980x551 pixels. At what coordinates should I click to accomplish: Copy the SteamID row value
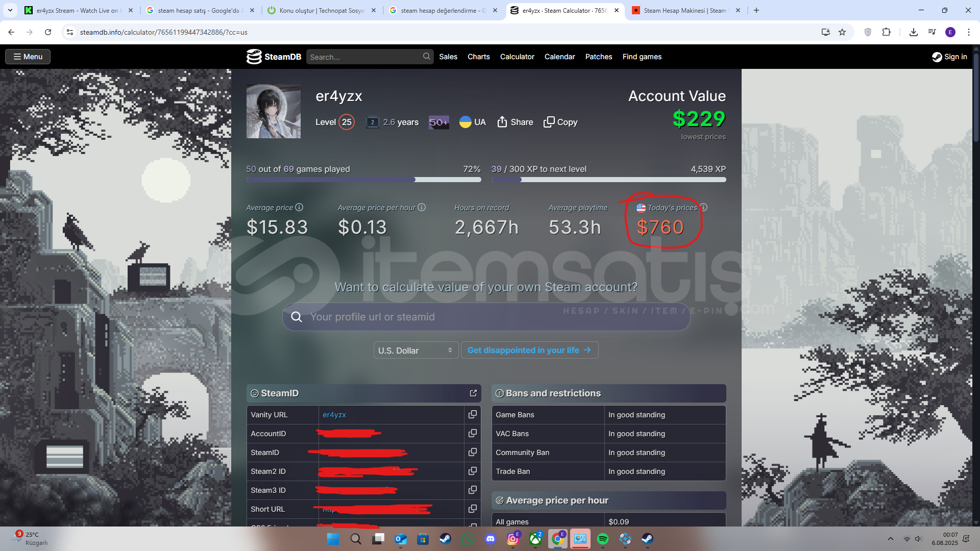point(473,452)
